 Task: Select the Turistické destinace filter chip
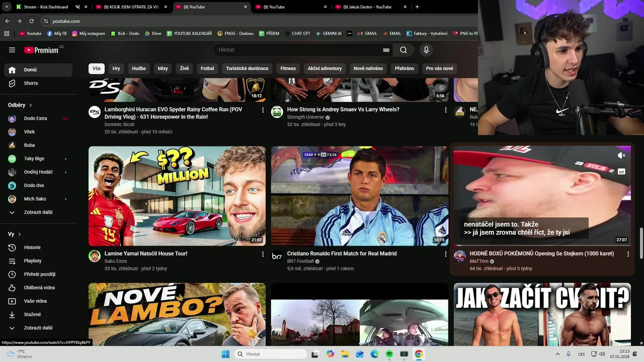[x=247, y=68]
